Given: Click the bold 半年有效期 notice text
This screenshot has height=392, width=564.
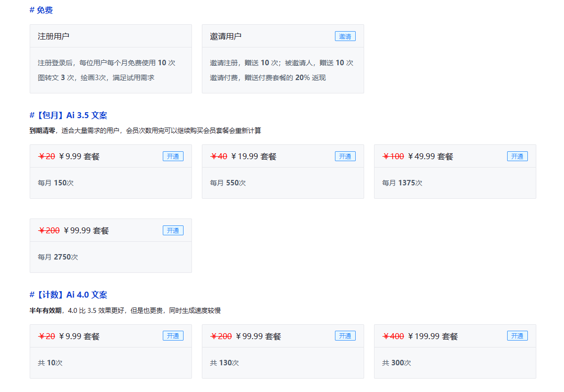Looking at the screenshot, I should (46, 310).
